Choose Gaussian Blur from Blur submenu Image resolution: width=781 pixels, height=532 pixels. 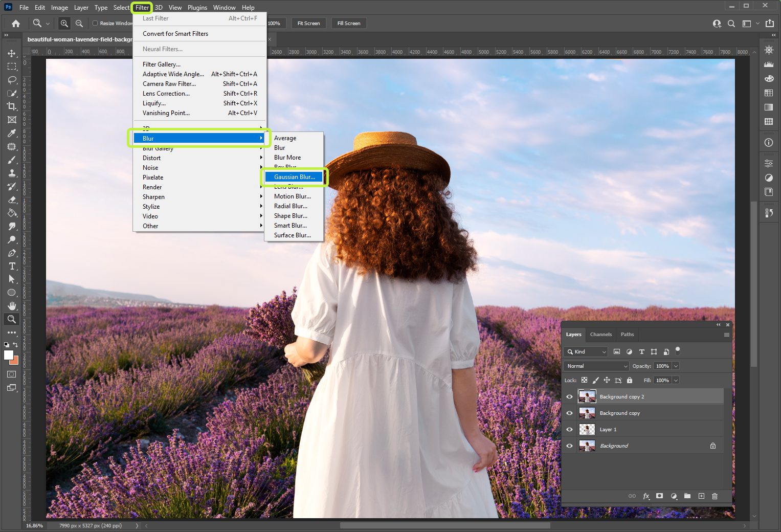294,177
